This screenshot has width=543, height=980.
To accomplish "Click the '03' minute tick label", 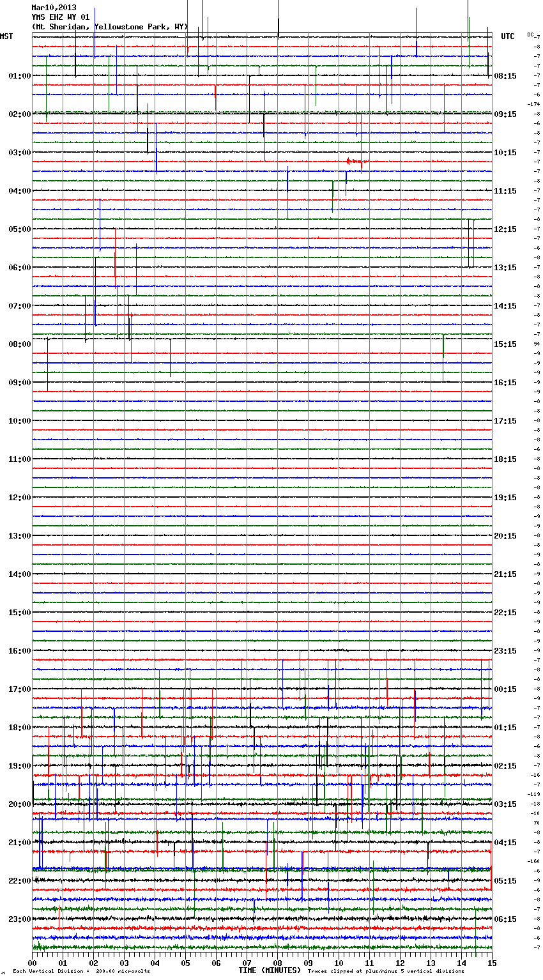I will [124, 963].
